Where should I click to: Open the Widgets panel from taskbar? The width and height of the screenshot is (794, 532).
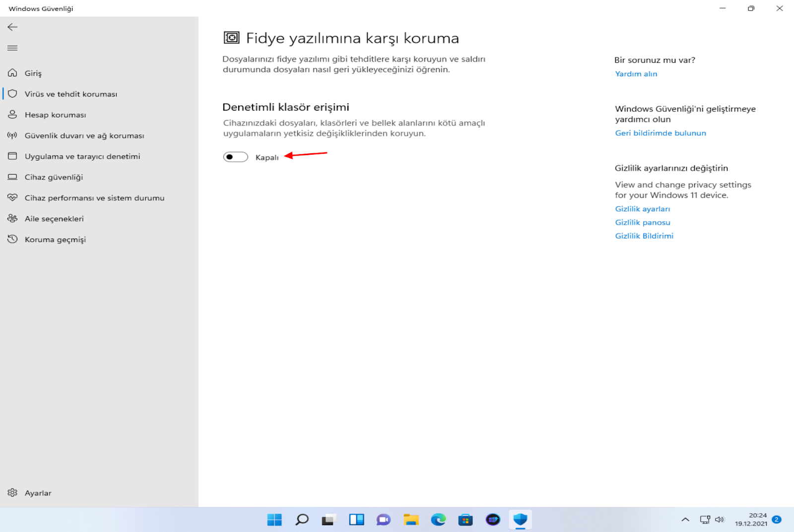coord(356,520)
